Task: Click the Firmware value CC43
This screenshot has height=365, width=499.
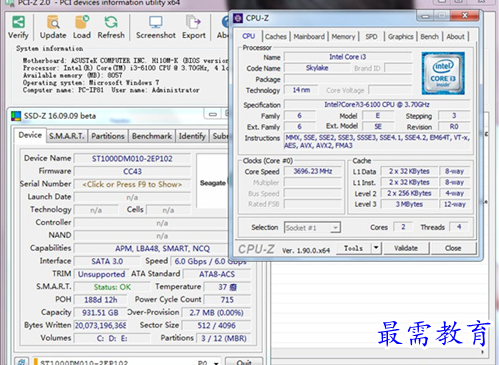Action: click(x=132, y=171)
